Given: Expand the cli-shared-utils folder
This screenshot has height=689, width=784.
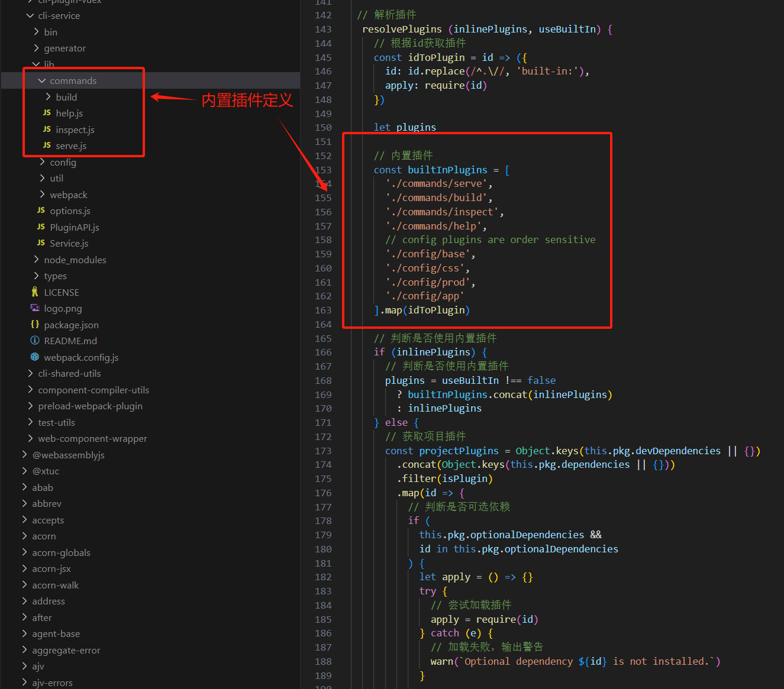Looking at the screenshot, I should (30, 373).
